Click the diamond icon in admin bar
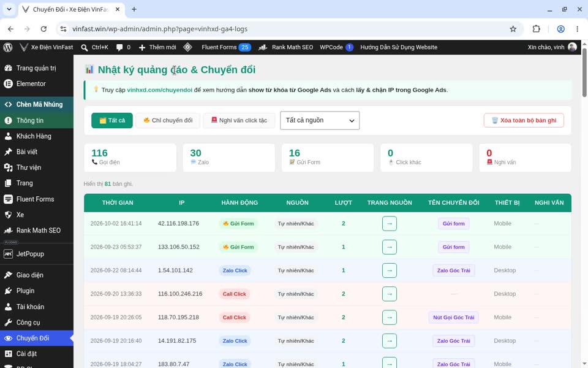The image size is (588, 368). point(188,47)
